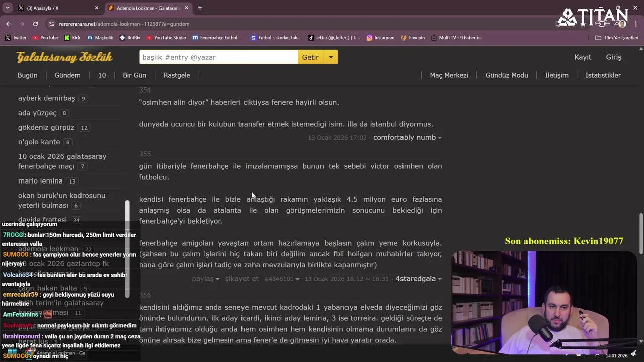Open okan buruk'un kadrosunu yeterli bulması topic
The width and height of the screenshot is (644, 362).
[x=61, y=200]
